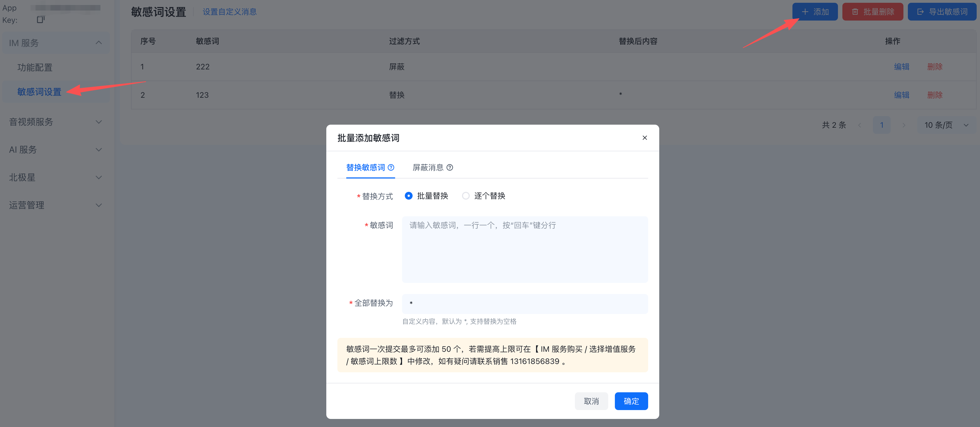The width and height of the screenshot is (980, 427).
Task: Click the 共 2 条 total count text
Action: 833,125
